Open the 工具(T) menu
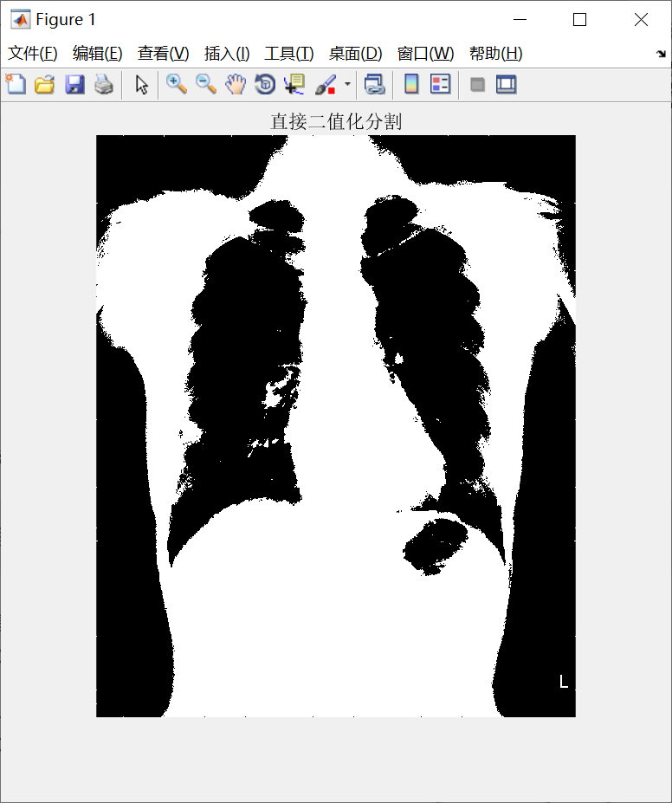Viewport: 672px width, 803px height. (x=288, y=53)
